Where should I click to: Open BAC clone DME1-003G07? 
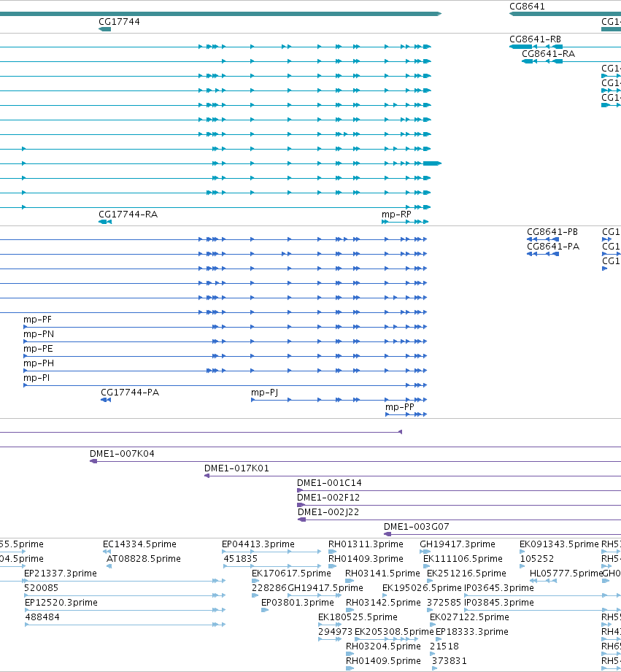point(416,527)
